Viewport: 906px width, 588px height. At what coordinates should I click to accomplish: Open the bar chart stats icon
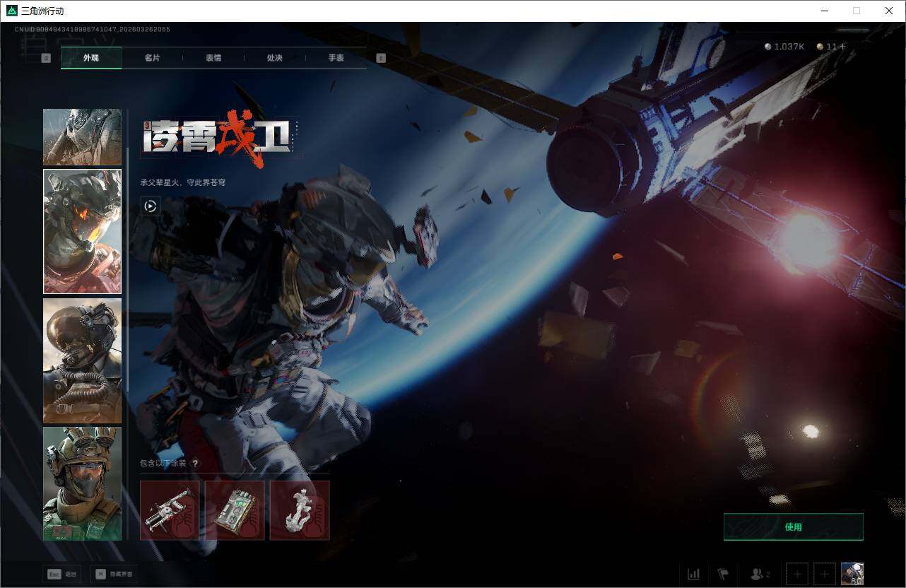[x=693, y=574]
